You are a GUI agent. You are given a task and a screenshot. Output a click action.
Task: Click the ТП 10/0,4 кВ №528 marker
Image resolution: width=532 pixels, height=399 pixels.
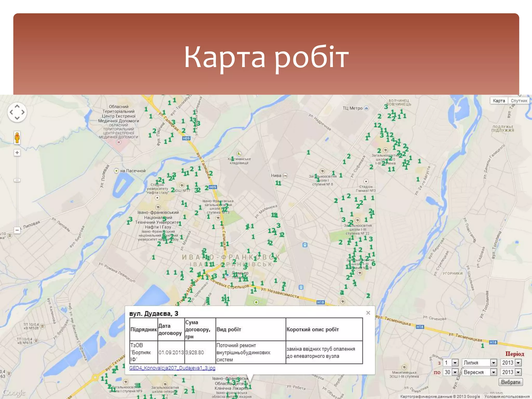click(42, 326)
